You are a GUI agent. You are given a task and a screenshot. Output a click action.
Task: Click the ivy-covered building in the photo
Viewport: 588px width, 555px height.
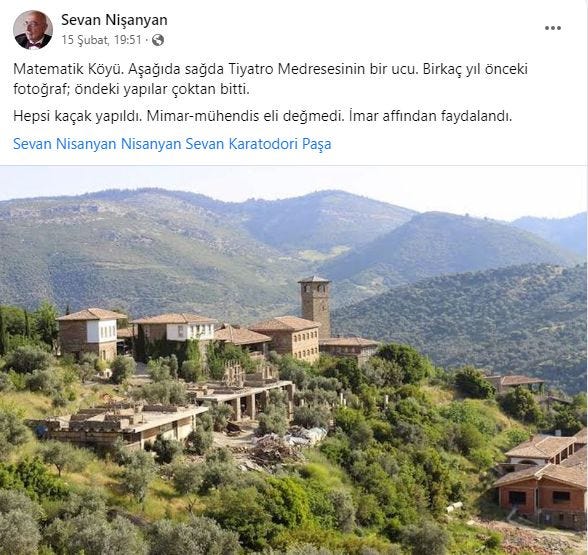pos(174,338)
